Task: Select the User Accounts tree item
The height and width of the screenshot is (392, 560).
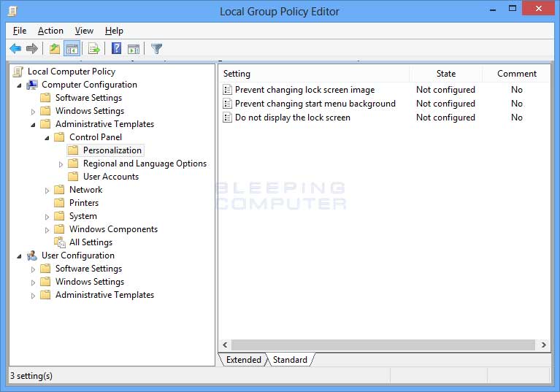Action: [x=111, y=177]
